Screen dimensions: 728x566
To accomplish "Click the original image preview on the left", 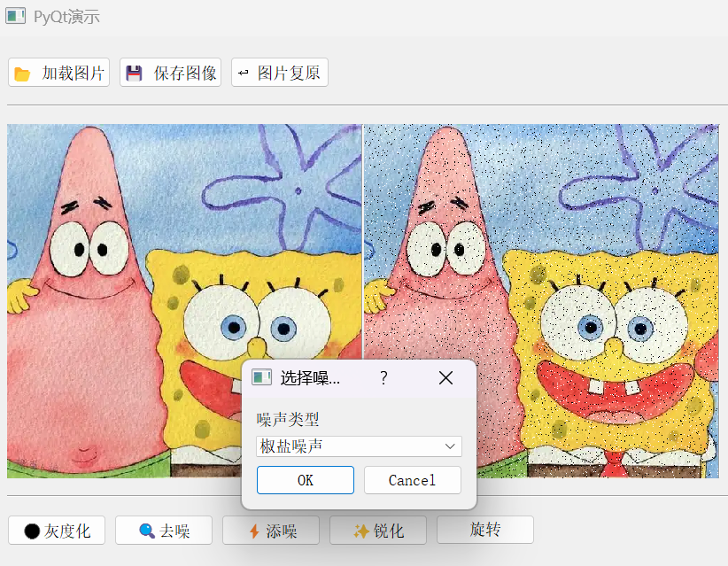I will tap(184, 301).
